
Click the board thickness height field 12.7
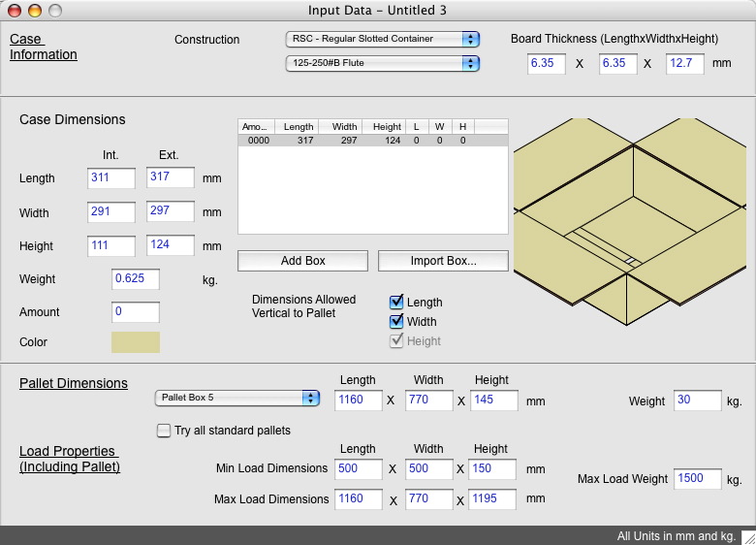tap(684, 64)
